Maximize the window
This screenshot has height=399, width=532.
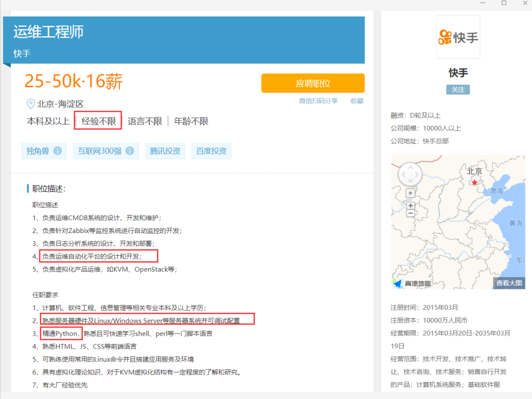point(504,3)
